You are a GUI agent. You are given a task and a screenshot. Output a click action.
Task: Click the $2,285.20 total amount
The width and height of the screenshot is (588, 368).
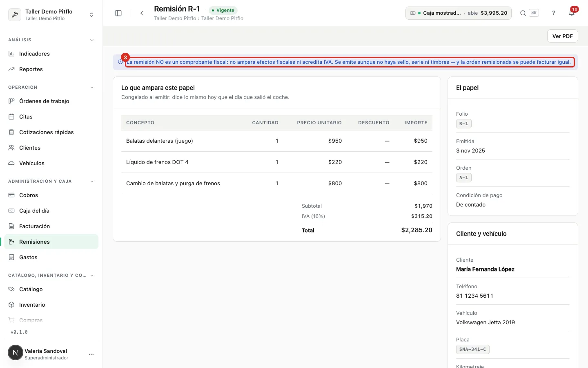(x=416, y=230)
